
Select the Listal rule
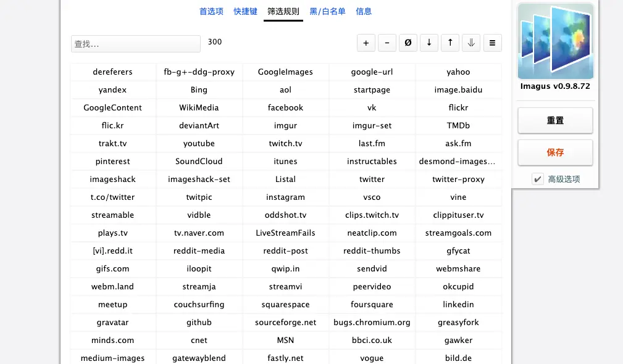(x=286, y=179)
